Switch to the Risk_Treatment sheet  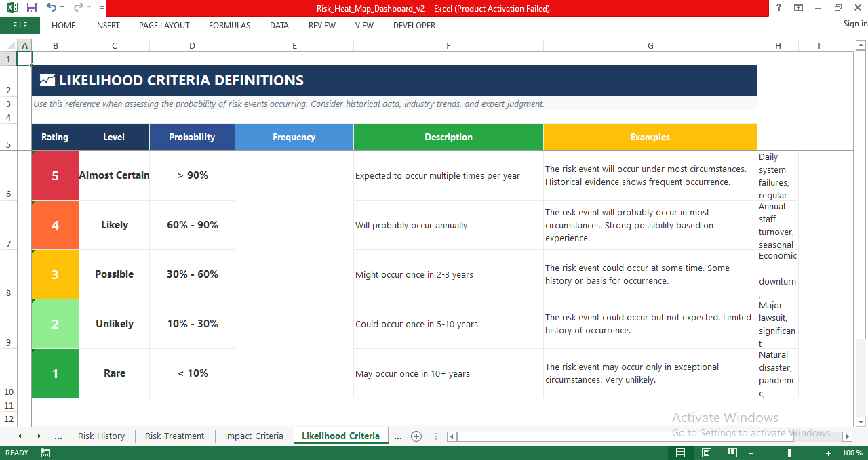[x=174, y=436]
